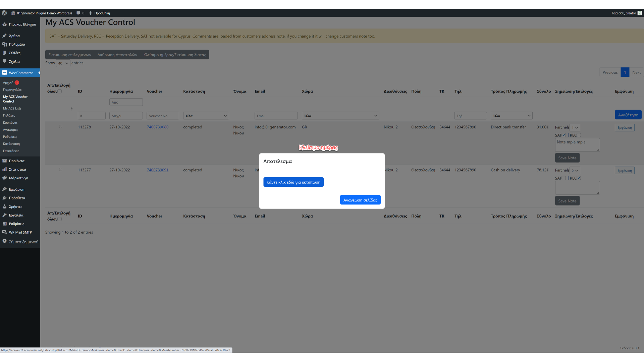Open Πολυμέσα media icon in sidebar
The width and height of the screenshot is (644, 362).
pos(5,44)
